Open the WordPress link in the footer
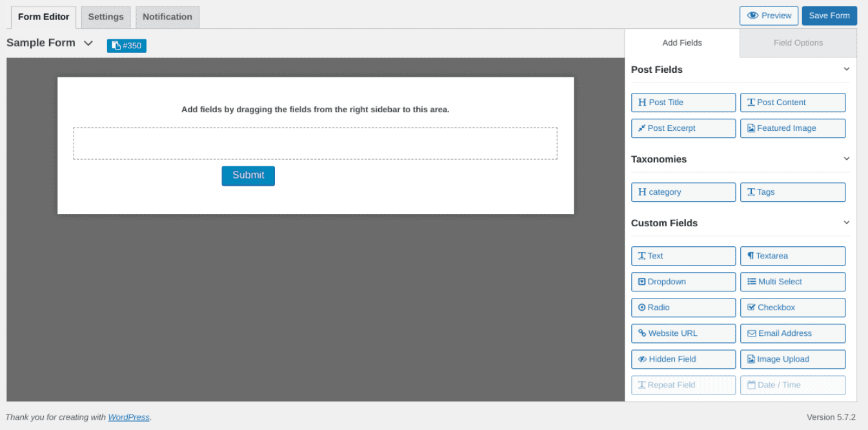The width and height of the screenshot is (868, 430). [128, 417]
